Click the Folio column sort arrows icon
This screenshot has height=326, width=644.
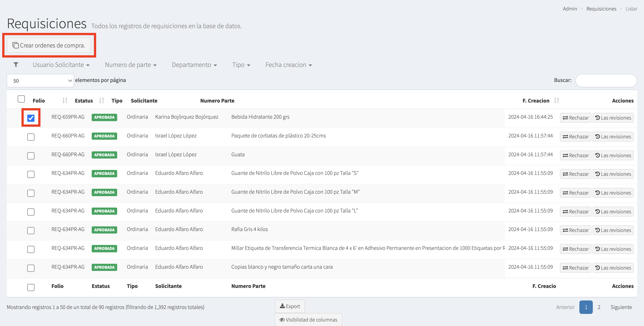tap(65, 100)
